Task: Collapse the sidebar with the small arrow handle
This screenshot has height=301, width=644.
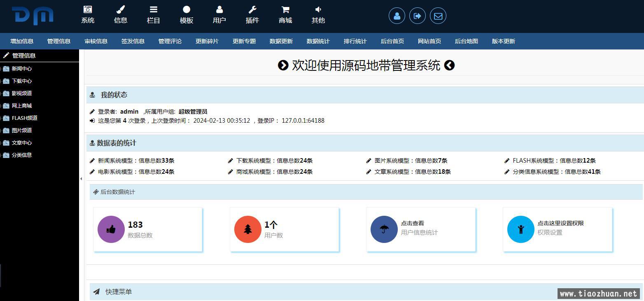Action: coord(81,179)
